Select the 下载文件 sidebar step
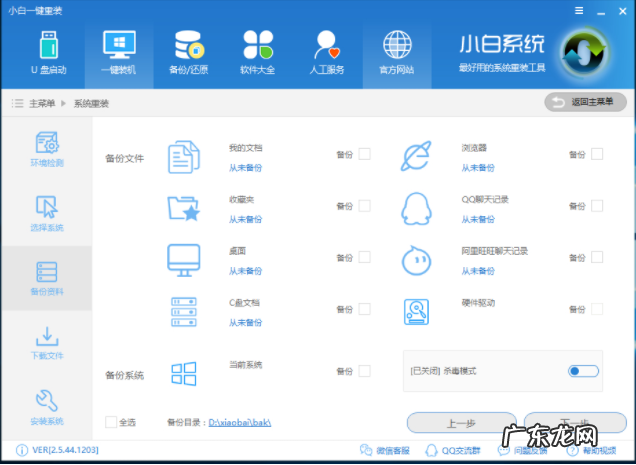This screenshot has height=465, width=636. coord(47,343)
